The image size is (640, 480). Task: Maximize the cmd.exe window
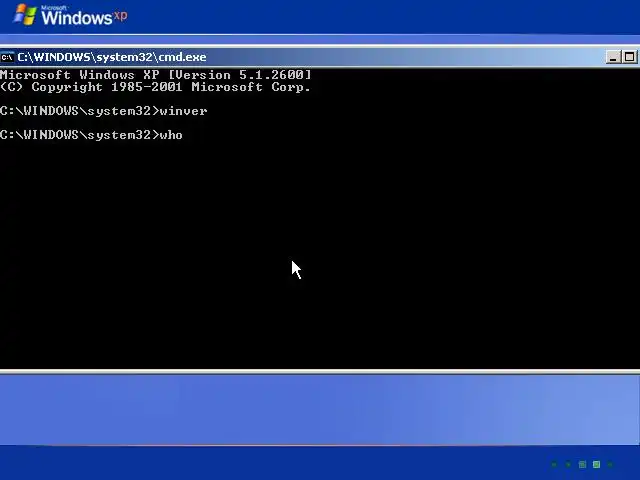click(629, 57)
